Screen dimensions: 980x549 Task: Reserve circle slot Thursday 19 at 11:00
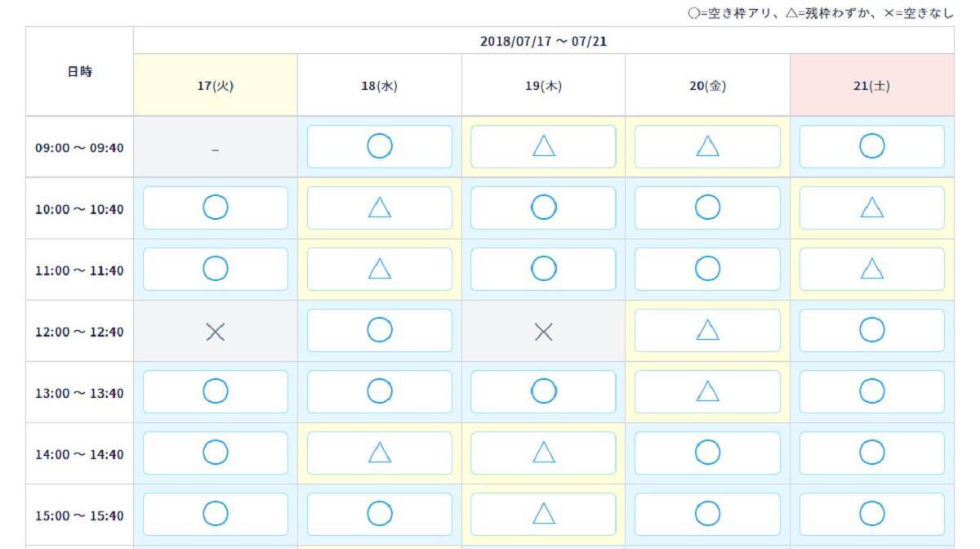[x=543, y=269]
